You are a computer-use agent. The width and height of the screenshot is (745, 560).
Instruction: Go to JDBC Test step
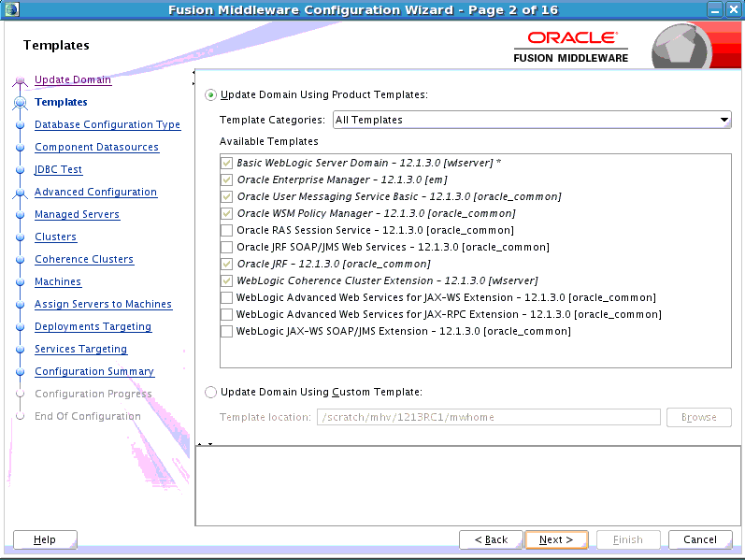[59, 170]
